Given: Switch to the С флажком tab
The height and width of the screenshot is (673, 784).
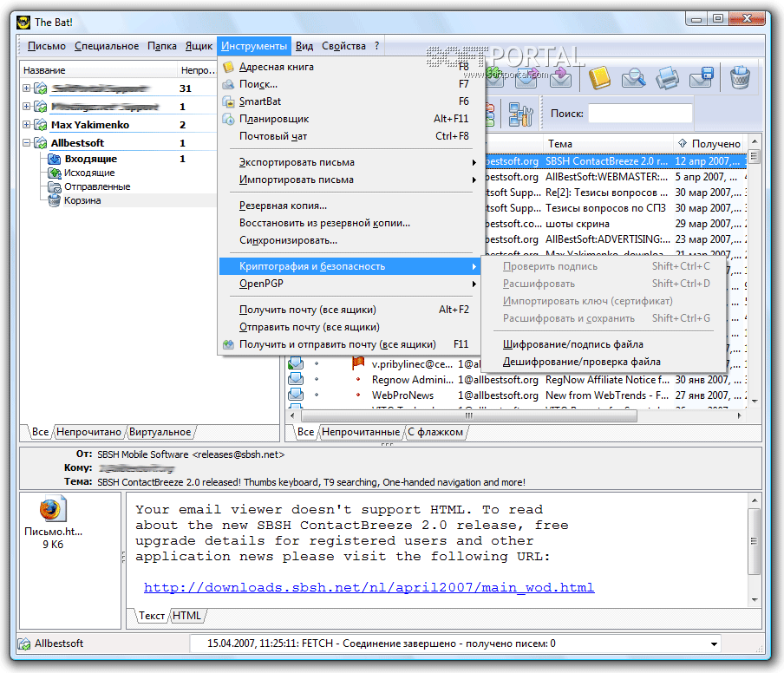Looking at the screenshot, I should [x=435, y=432].
